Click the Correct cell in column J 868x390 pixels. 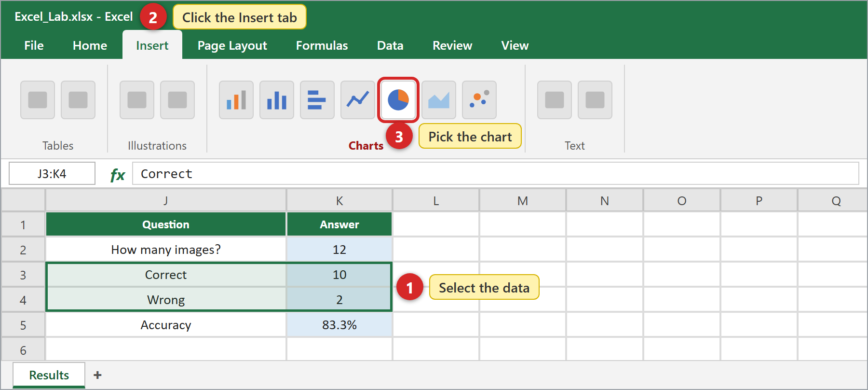166,275
